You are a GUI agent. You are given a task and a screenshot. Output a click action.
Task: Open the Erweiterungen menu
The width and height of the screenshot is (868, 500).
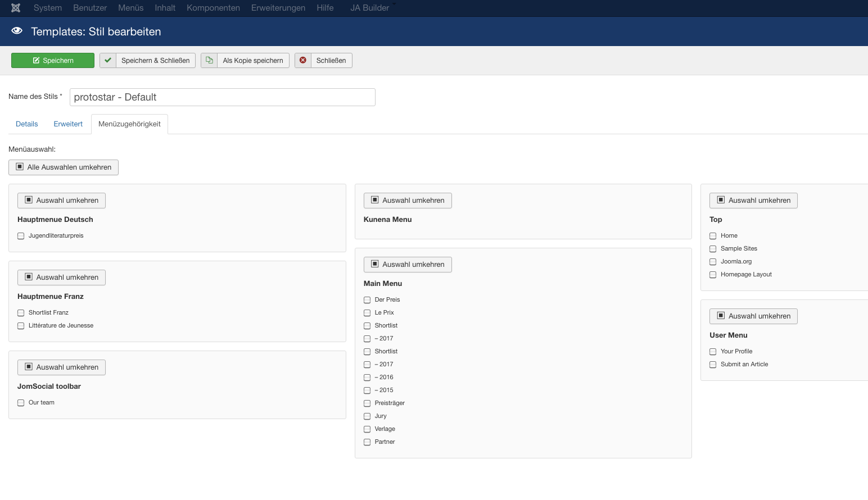point(278,8)
